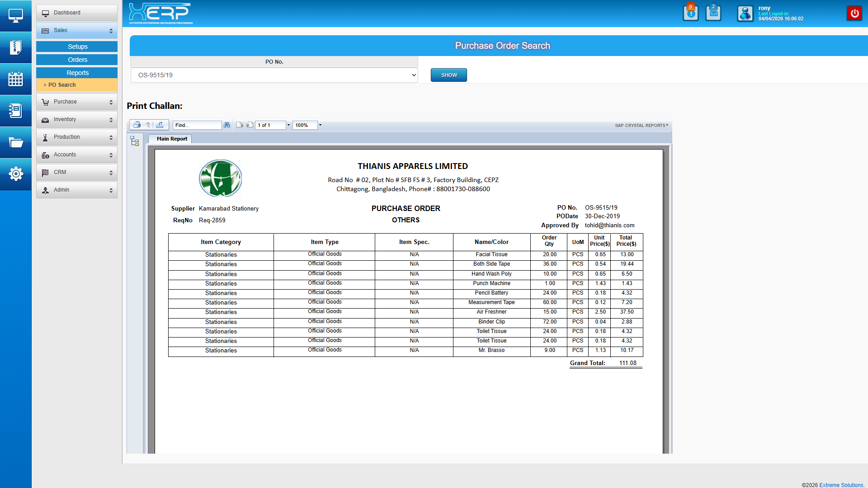Click the binoculars find icon
This screenshot has height=488, width=868.
tap(227, 125)
